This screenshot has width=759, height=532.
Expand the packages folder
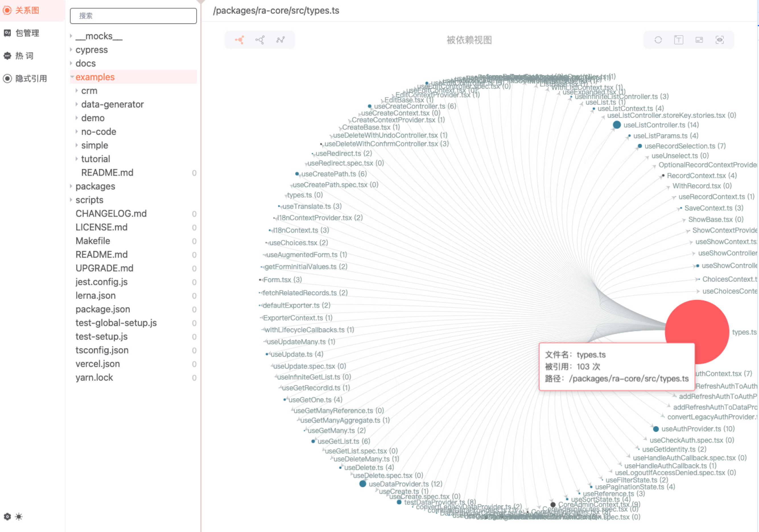[x=95, y=186]
